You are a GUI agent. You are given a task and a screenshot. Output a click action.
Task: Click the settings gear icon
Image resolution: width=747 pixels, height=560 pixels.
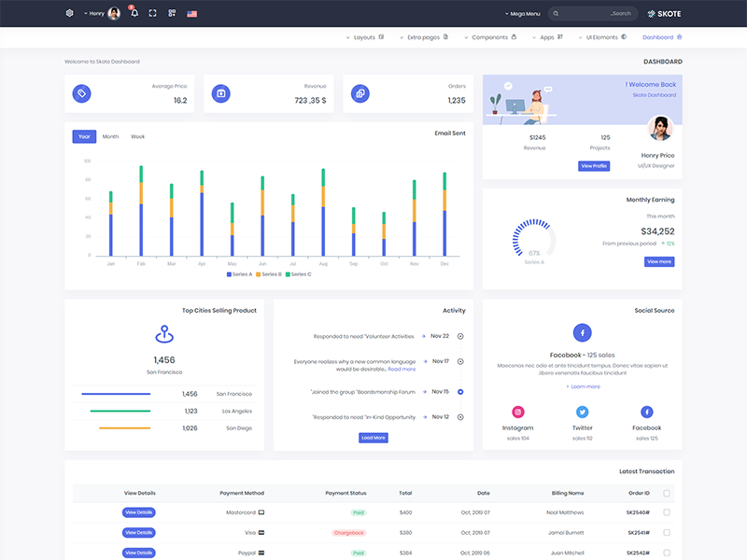point(69,14)
